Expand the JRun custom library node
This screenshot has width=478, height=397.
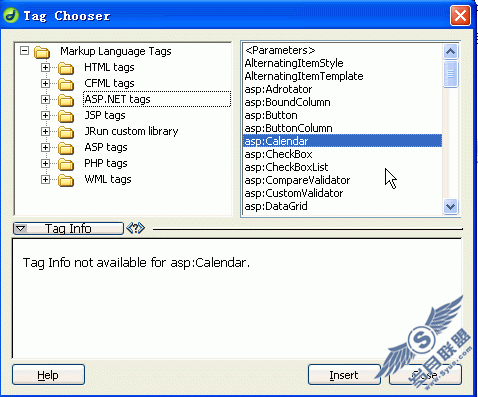click(45, 131)
